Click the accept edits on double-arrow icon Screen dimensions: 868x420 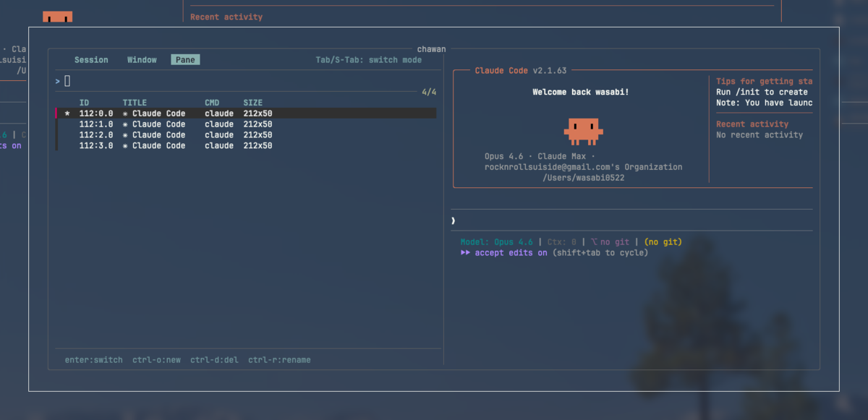tap(465, 253)
